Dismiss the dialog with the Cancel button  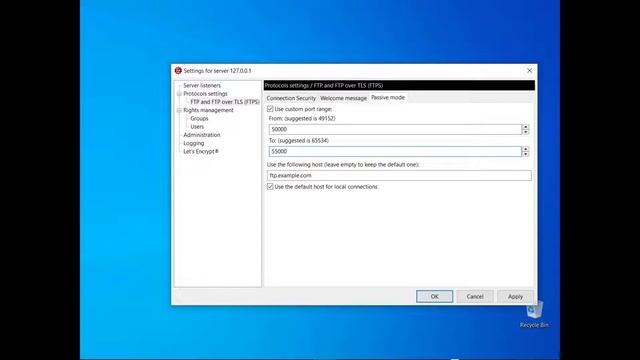click(475, 296)
